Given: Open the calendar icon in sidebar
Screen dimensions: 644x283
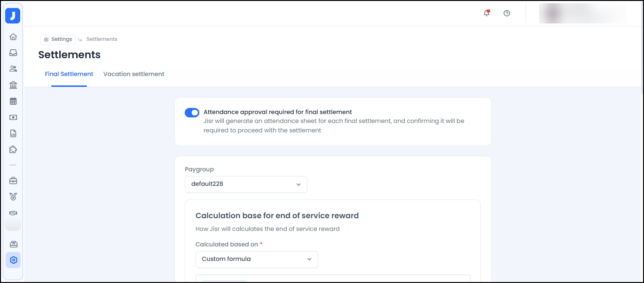Looking at the screenshot, I should click(13, 101).
